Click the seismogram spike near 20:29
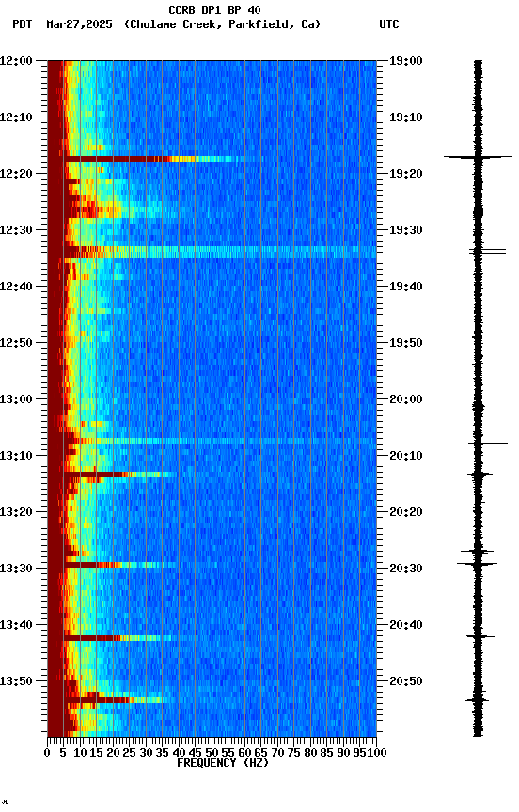519x812 pixels. (x=477, y=564)
